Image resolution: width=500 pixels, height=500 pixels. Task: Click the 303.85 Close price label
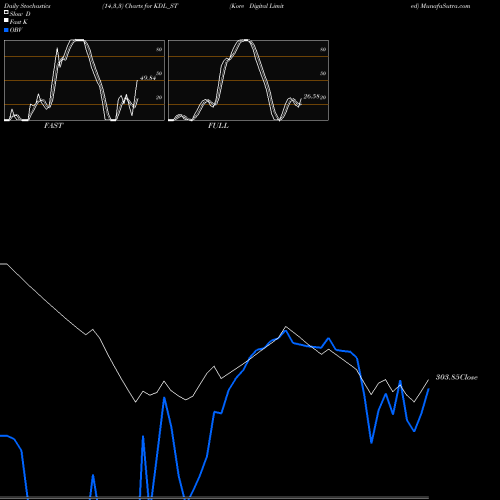coord(457,377)
